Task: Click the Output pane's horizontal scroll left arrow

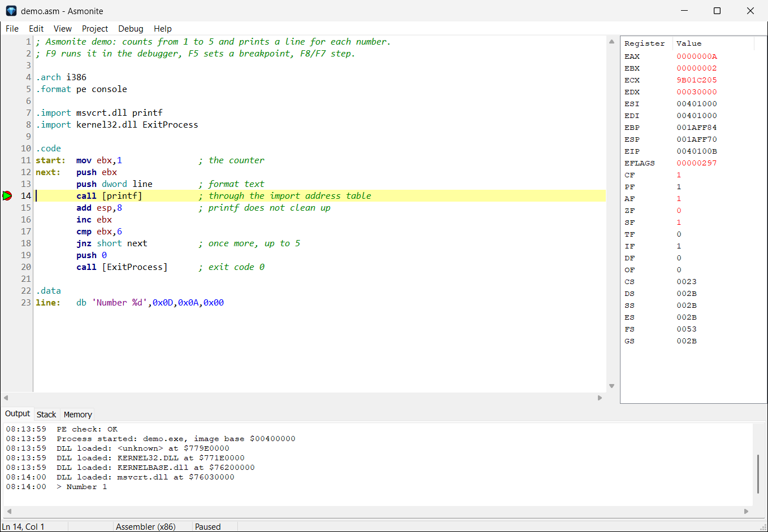Action: coord(8,511)
